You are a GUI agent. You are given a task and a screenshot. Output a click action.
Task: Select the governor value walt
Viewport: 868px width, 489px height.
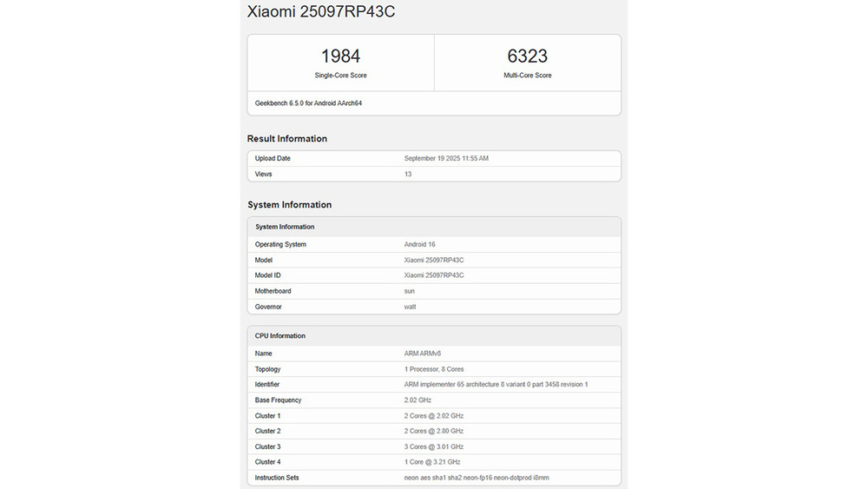[410, 307]
